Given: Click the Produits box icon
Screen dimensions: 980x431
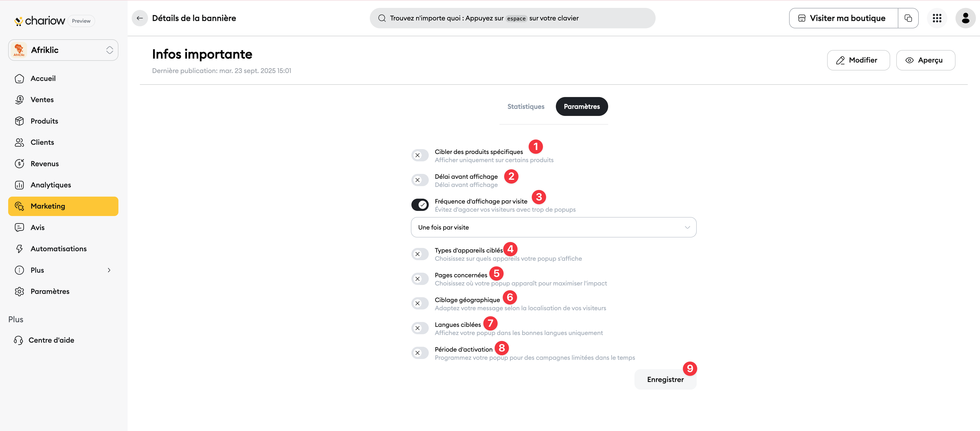Looking at the screenshot, I should point(19,121).
